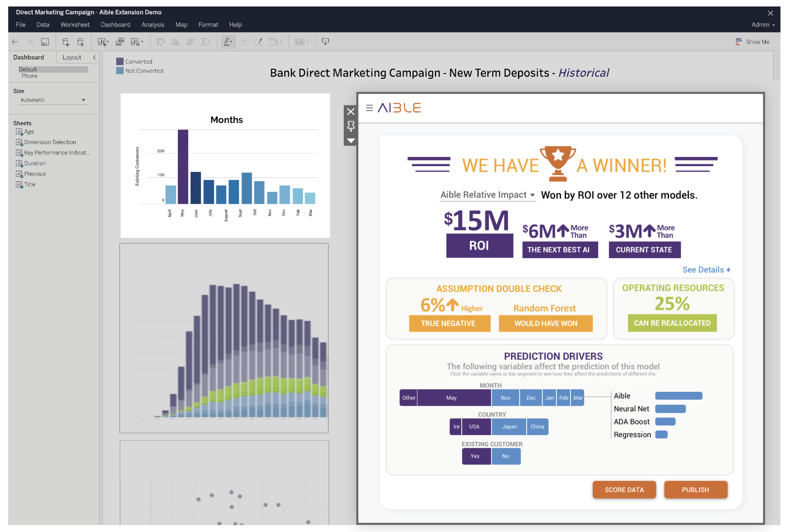Click the Totals sigma icon

coord(205,42)
